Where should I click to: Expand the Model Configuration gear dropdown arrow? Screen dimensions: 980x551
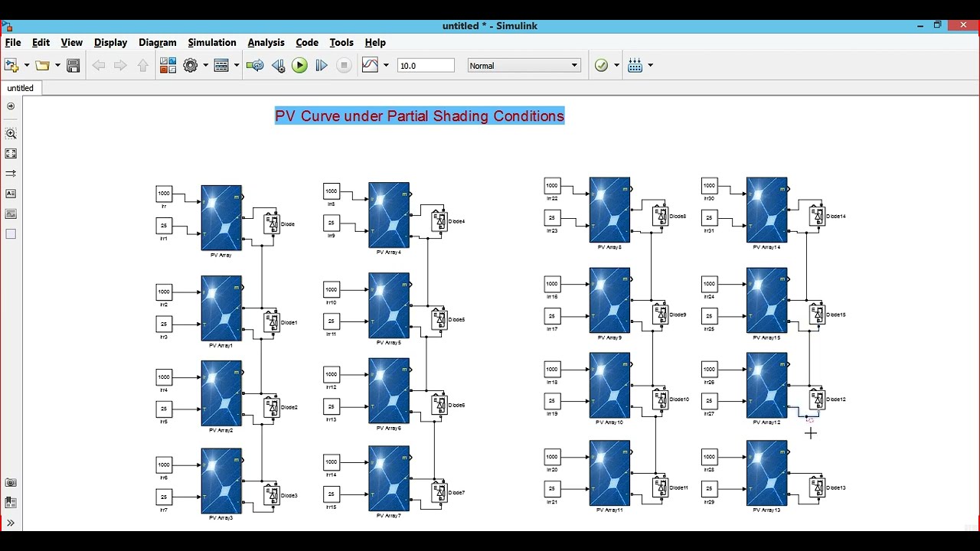pos(205,66)
